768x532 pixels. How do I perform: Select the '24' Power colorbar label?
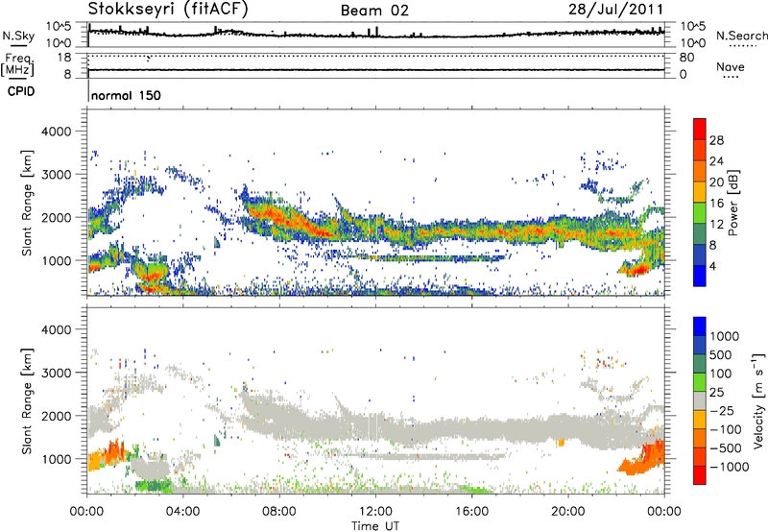click(716, 161)
